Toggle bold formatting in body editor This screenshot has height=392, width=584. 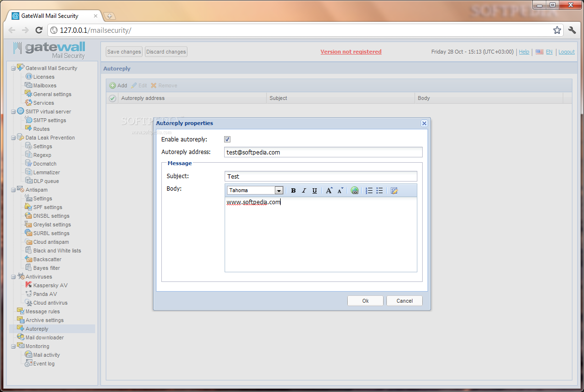293,191
